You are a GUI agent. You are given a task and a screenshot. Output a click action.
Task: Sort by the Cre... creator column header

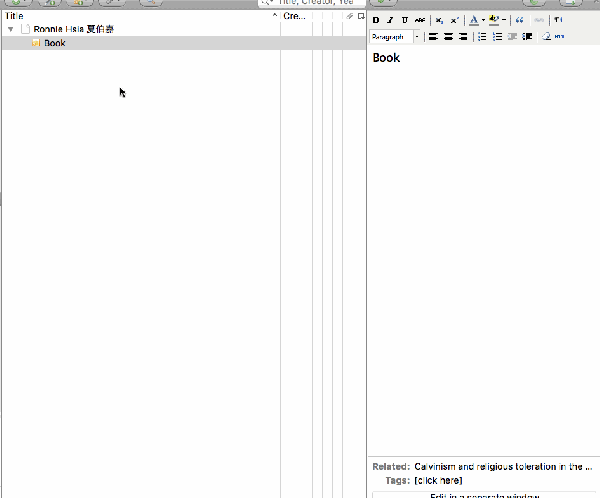click(296, 16)
